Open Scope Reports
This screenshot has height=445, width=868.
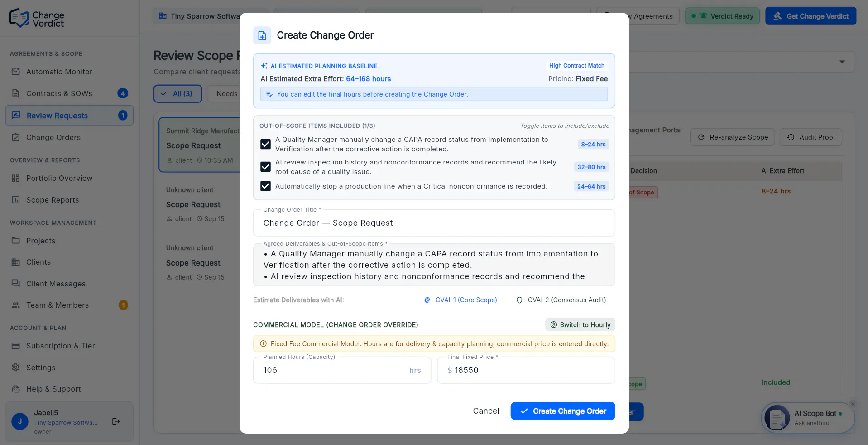pos(69,200)
